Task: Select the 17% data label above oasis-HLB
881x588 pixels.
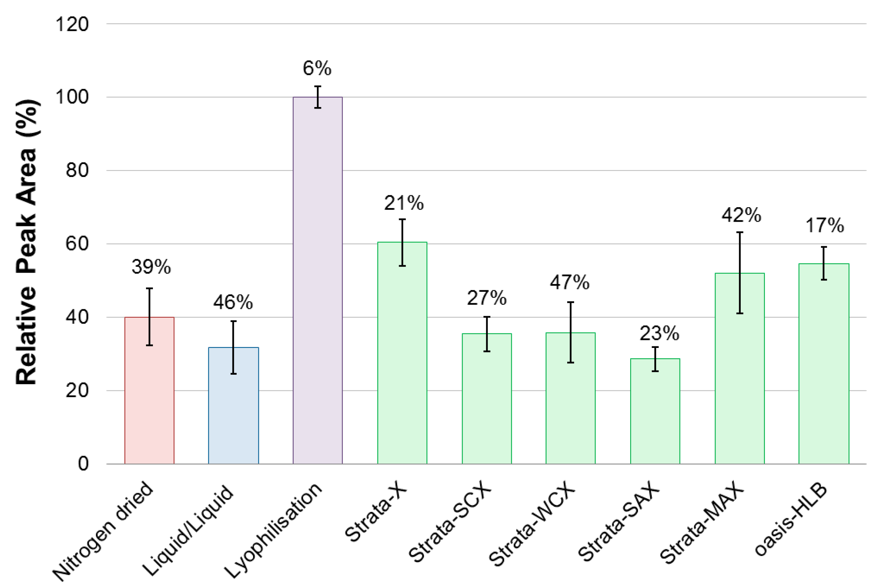Action: click(x=824, y=225)
